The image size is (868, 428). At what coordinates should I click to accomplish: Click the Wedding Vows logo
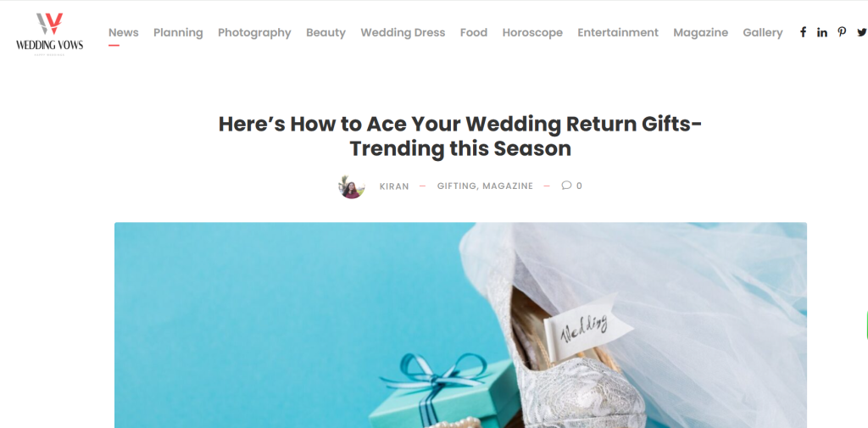50,34
